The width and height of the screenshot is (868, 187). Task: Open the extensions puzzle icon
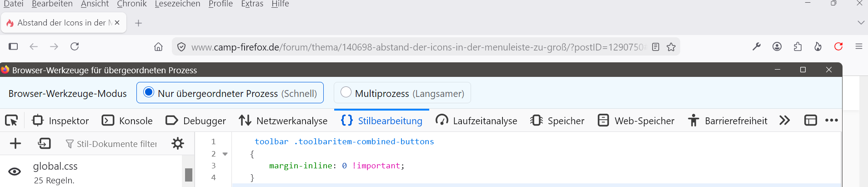(x=798, y=46)
